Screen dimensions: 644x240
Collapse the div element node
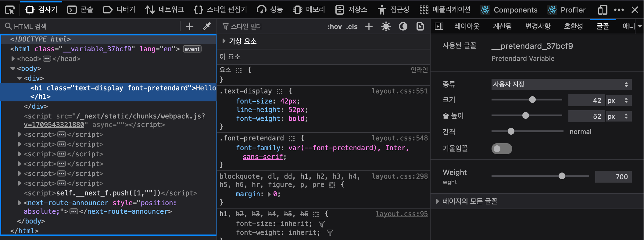click(x=20, y=78)
